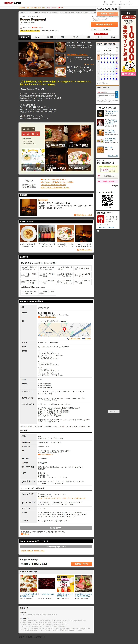
Task: Open the English version link
Action: [24, 551]
